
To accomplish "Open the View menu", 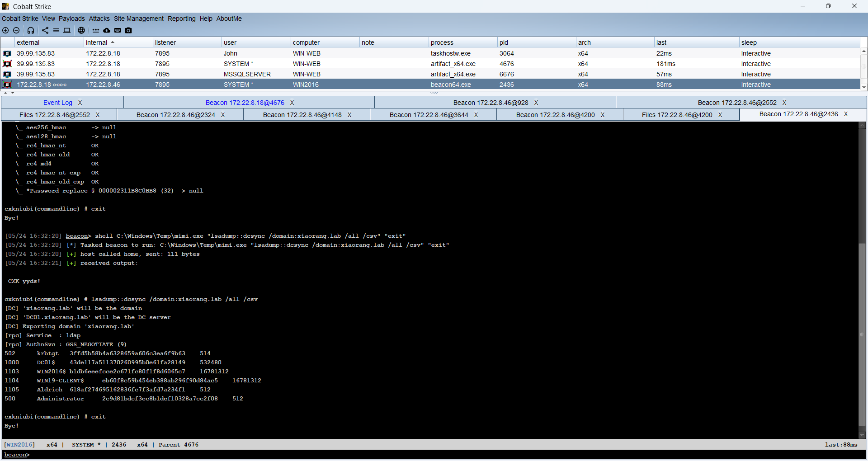I will tap(48, 19).
